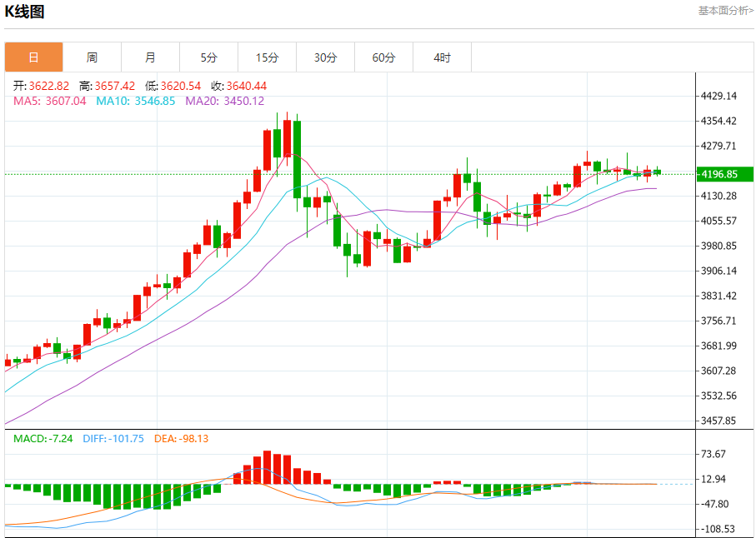Select the 15分 timeframe tab

(267, 57)
